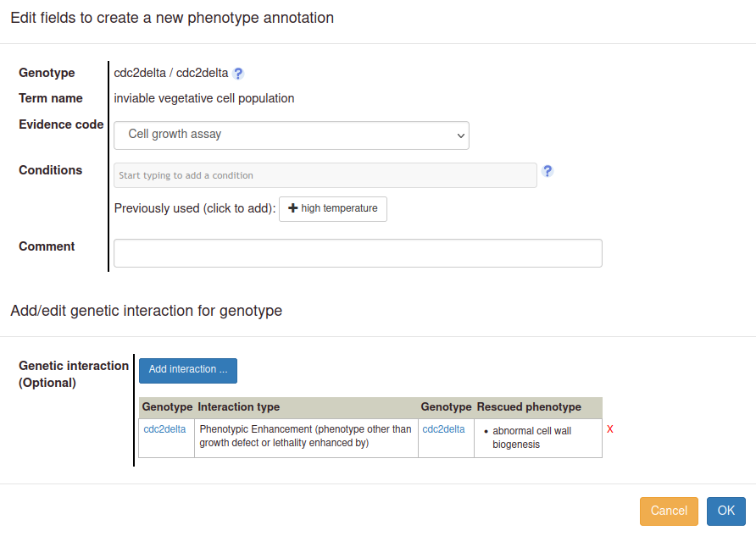Click the Comment field label
Screen dimensions: 756x536
47,246
